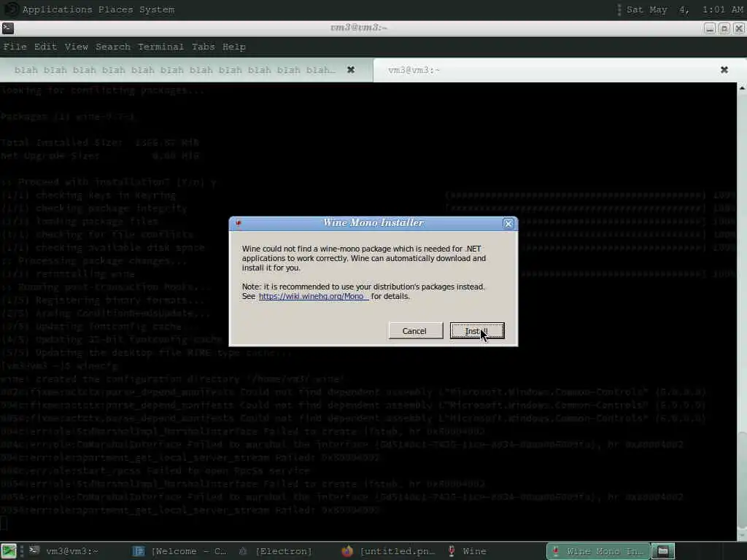Close the terminal window
The height and width of the screenshot is (560, 747).
tap(739, 28)
